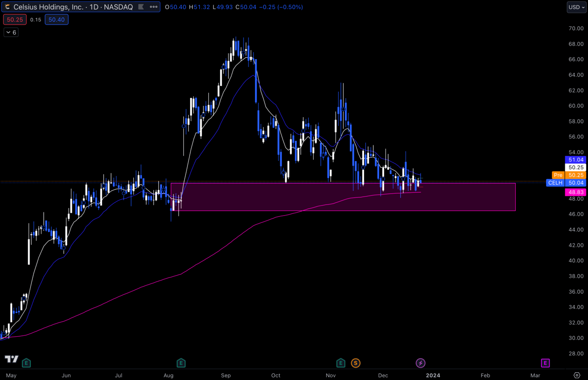
Task: Select the magenta support zone rectangle
Action: pos(343,197)
